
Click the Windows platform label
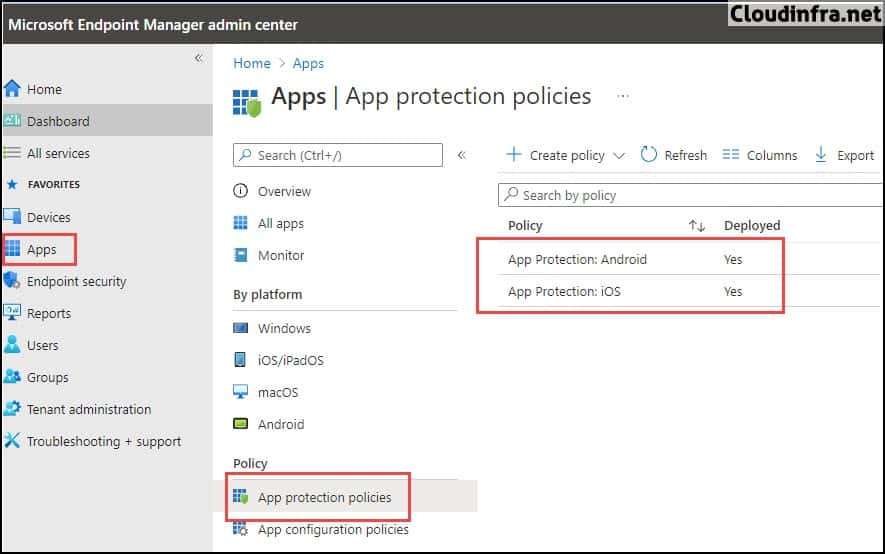tap(284, 328)
